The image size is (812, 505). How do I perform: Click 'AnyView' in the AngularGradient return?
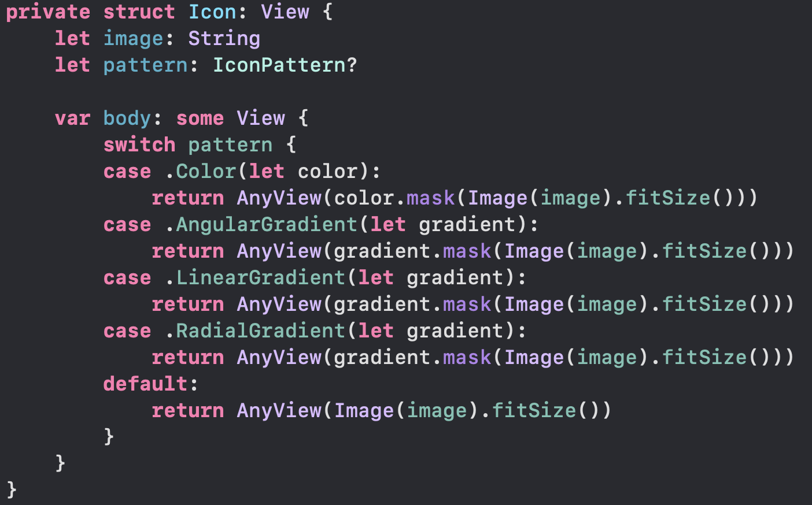(x=279, y=251)
